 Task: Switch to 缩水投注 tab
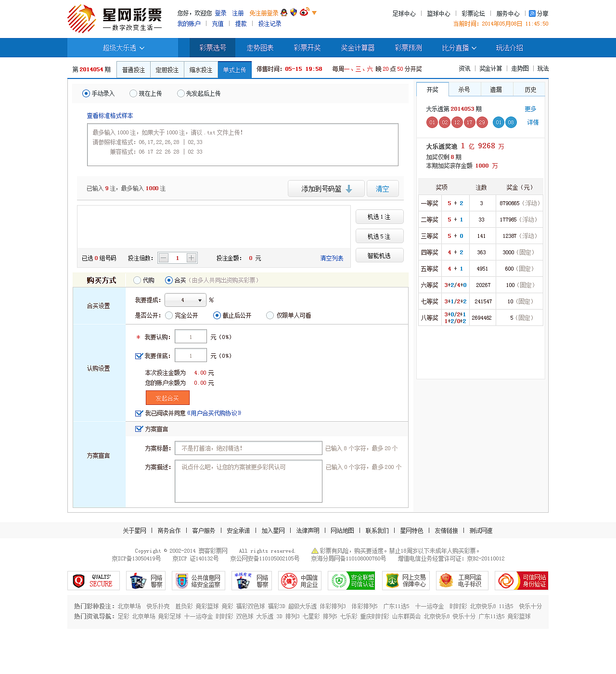point(201,70)
